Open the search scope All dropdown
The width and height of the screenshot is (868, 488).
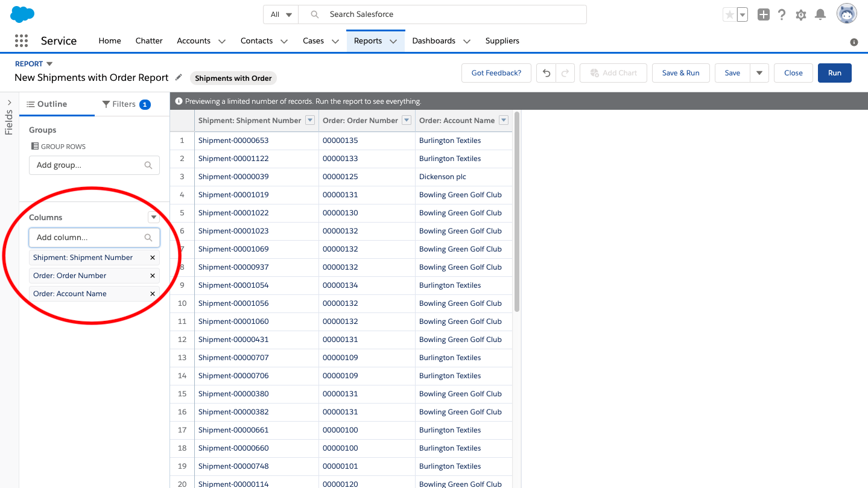click(x=281, y=14)
